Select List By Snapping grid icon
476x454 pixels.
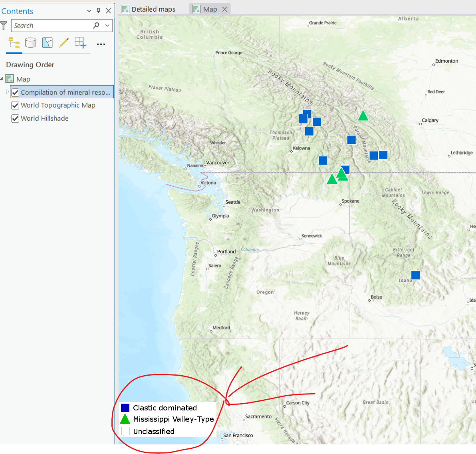coord(80,42)
